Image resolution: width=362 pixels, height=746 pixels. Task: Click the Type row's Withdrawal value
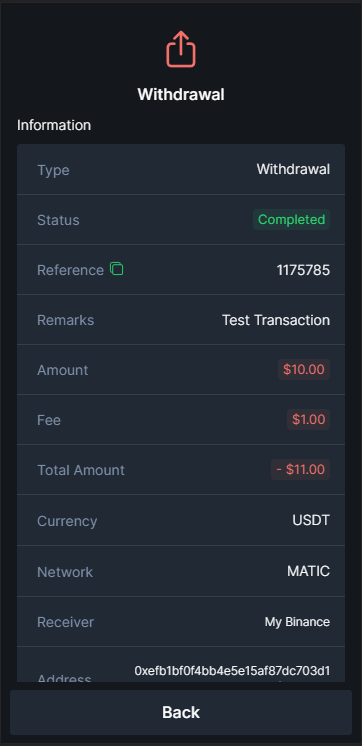[x=293, y=169]
